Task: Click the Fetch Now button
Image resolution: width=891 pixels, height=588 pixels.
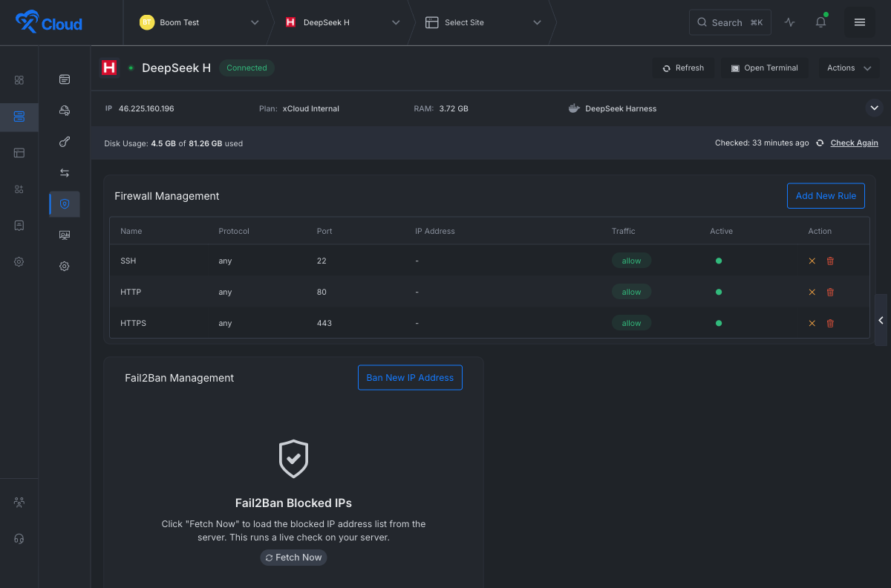Action: [293, 557]
